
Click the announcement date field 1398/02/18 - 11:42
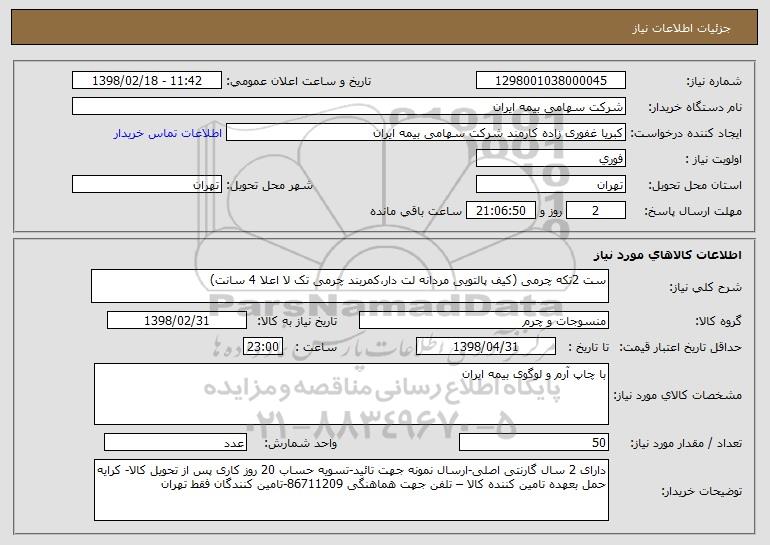pyautogui.click(x=147, y=81)
